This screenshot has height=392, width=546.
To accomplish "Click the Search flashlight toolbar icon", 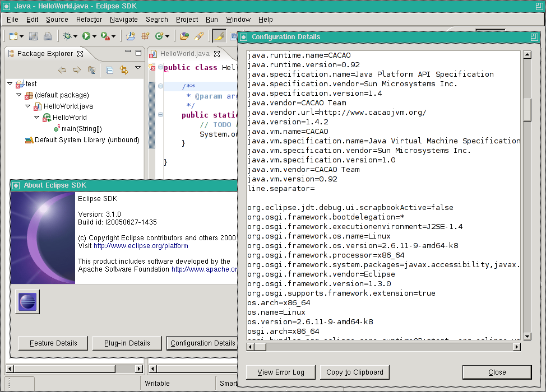I will pos(199,36).
